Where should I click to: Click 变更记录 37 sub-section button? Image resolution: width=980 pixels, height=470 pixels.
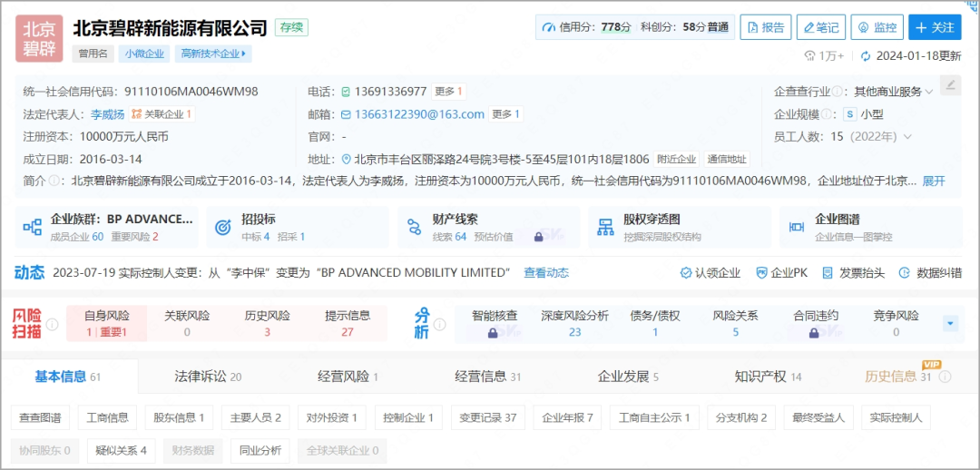487,417
